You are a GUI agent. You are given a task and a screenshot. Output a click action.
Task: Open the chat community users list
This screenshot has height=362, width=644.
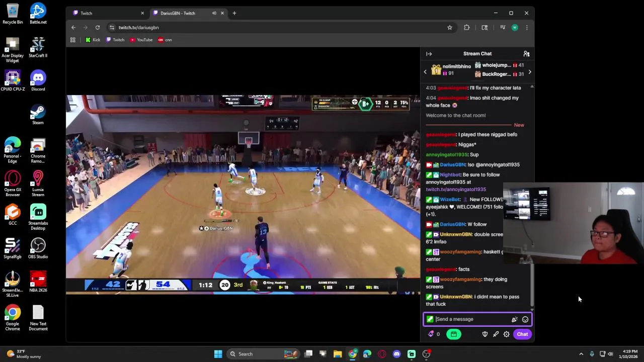526,54
